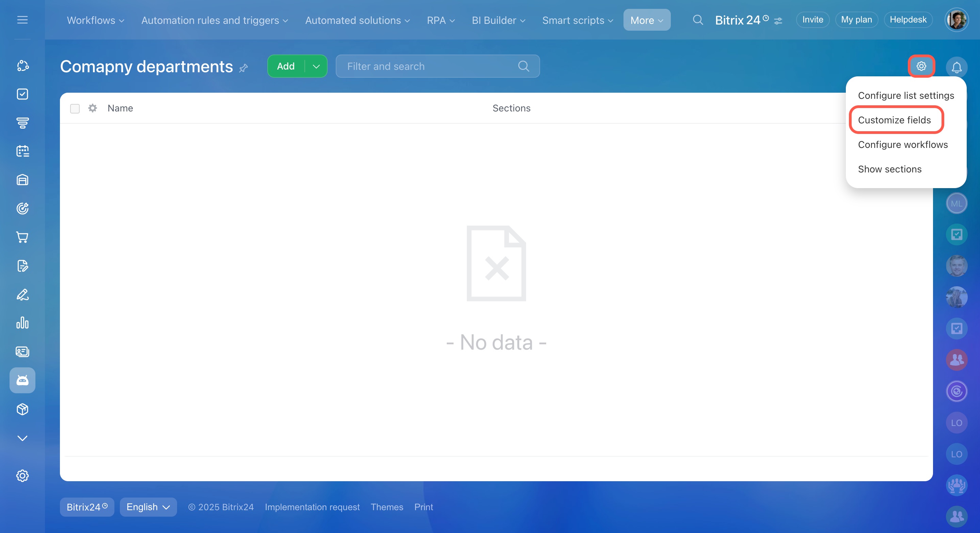980x533 pixels.
Task: Open the Implementation request link
Action: tap(312, 507)
